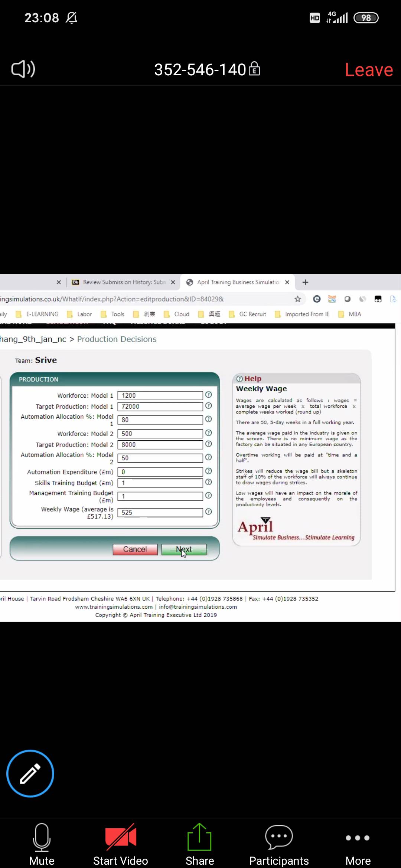Close the Review Submission History tab
401x868 pixels.
173,282
